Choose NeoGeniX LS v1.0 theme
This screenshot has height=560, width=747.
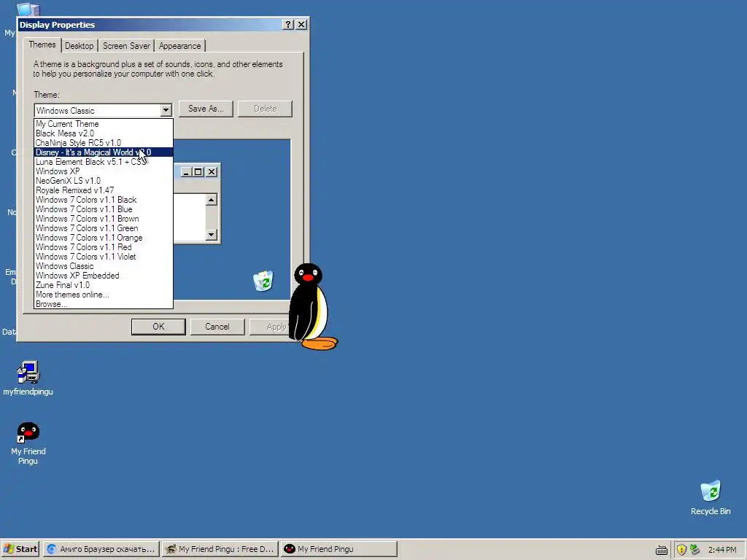click(104, 181)
